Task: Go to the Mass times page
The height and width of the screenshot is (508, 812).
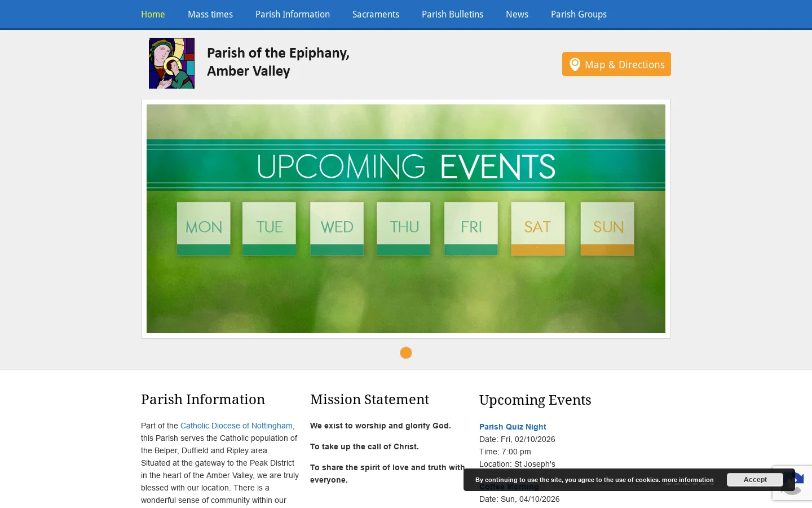Action: click(x=210, y=14)
